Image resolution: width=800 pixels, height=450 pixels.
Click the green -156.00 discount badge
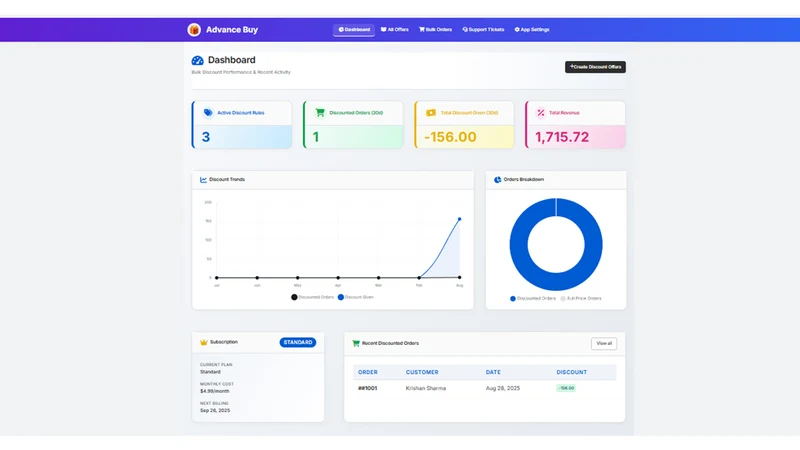[566, 388]
